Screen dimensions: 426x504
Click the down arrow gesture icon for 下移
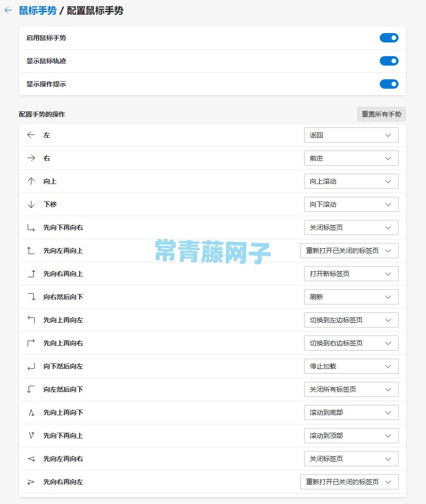pyautogui.click(x=31, y=204)
